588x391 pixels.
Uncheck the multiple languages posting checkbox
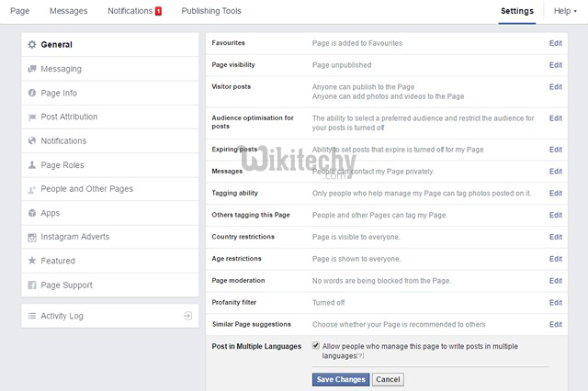point(316,346)
